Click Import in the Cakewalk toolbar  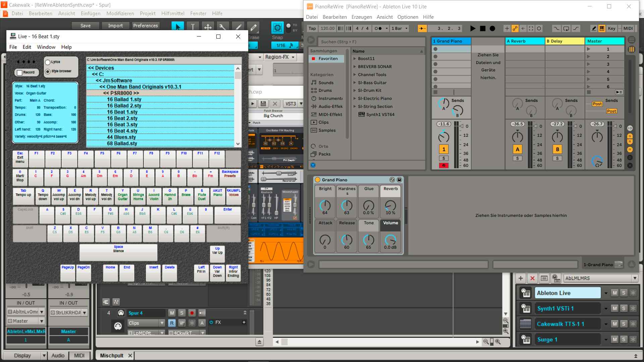115,26
